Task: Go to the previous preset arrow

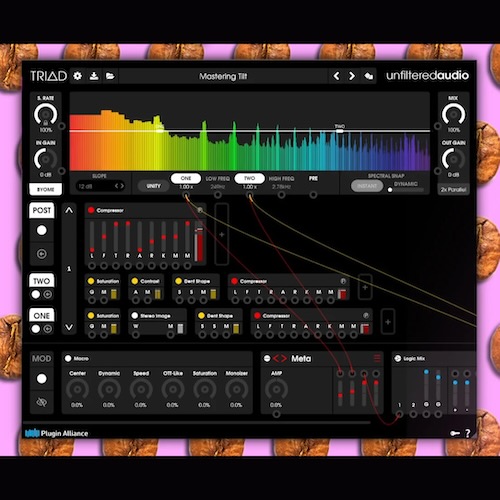Action: click(337, 76)
